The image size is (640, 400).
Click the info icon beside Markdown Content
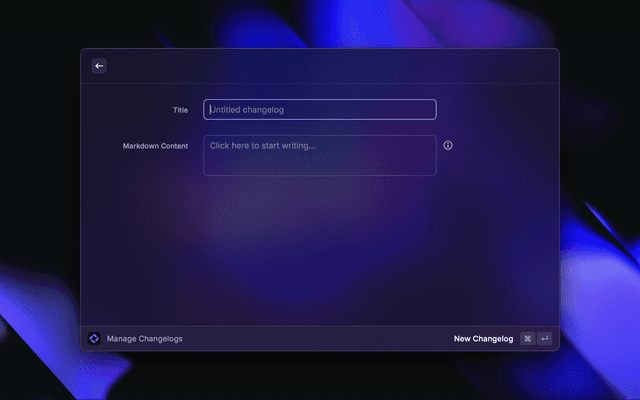pos(448,145)
